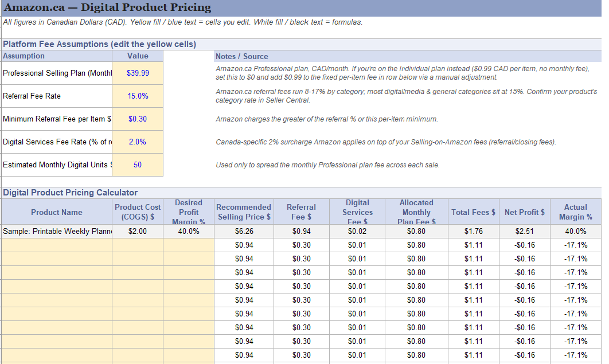Select the 'Referral Fee Rate' label cell
This screenshot has height=364, width=609.
pos(57,96)
